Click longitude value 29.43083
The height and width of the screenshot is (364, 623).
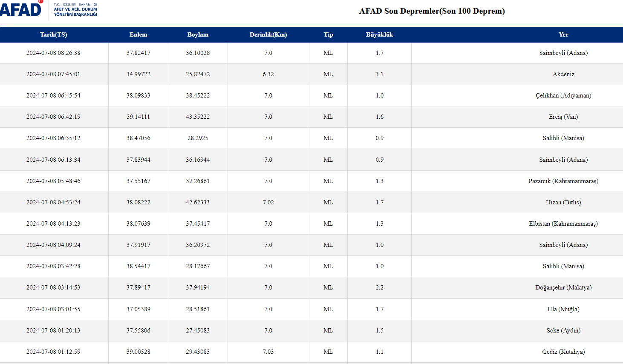pos(198,352)
